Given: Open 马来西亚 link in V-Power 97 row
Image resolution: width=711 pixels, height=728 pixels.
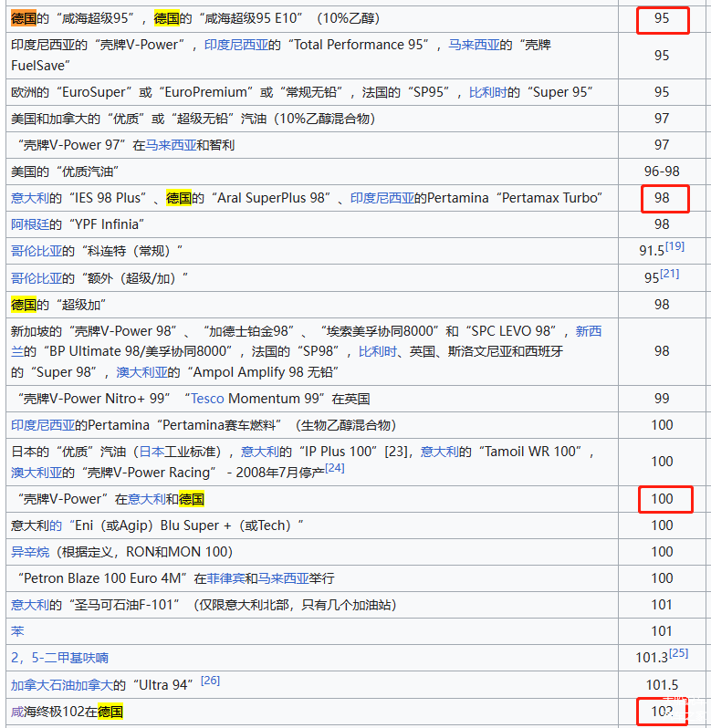Looking at the screenshot, I should 171,145.
